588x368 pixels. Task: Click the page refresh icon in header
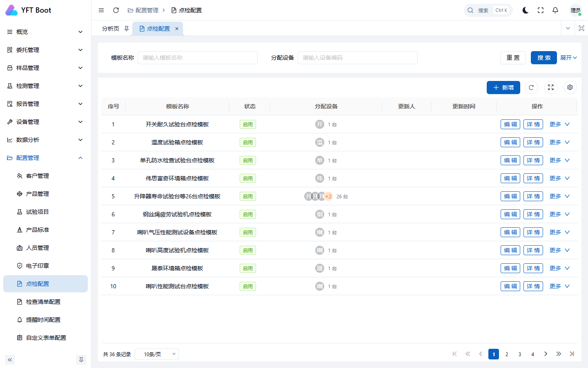116,10
